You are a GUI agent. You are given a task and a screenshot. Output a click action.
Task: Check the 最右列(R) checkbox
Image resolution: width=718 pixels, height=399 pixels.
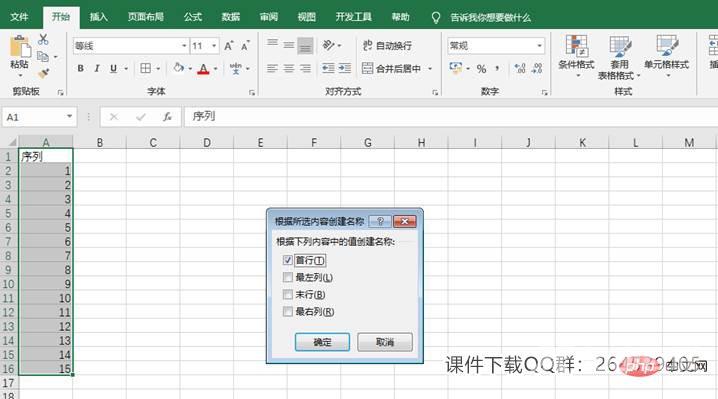pyautogui.click(x=288, y=312)
